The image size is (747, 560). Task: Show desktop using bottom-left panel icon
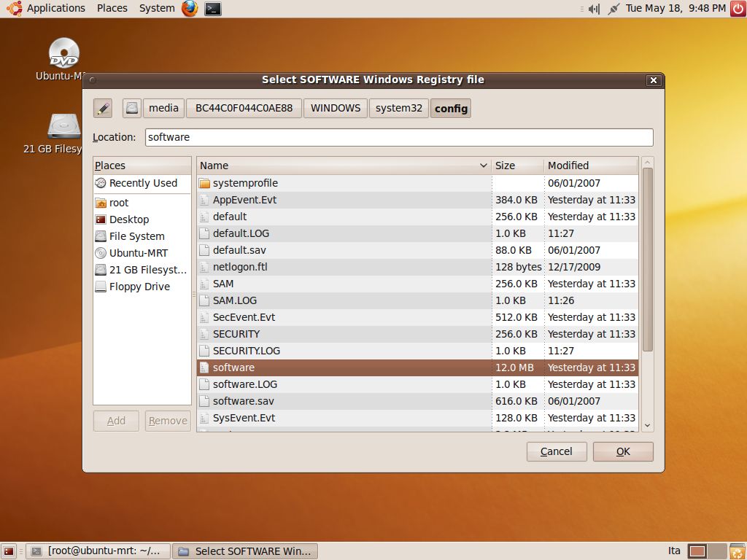pos(9,551)
